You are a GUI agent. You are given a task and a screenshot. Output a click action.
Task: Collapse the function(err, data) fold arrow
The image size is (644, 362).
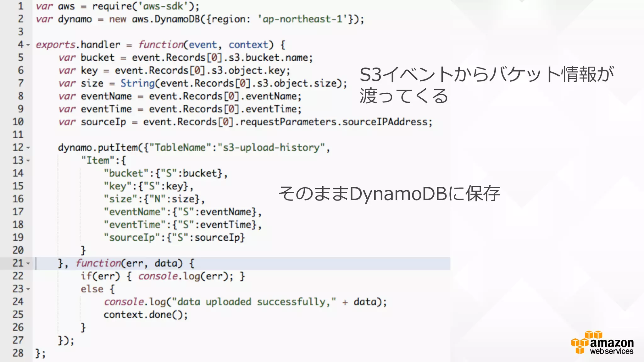coord(28,264)
